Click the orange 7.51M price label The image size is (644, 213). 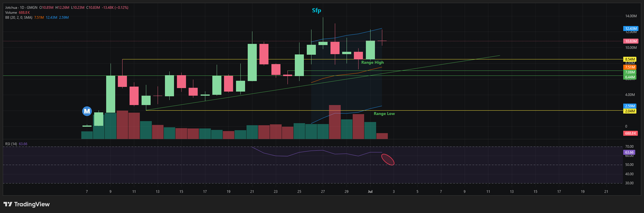click(631, 67)
